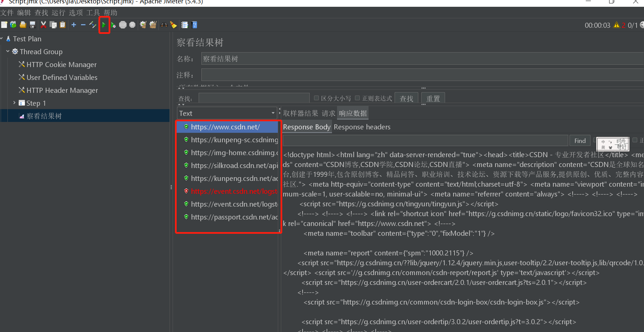Switch to the 取样器结果 tab
Image resolution: width=644 pixels, height=332 pixels.
coord(301,113)
